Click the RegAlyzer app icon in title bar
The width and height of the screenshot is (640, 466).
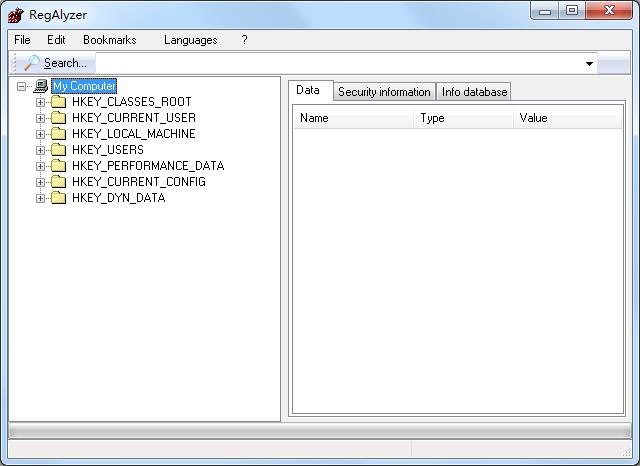[x=16, y=15]
